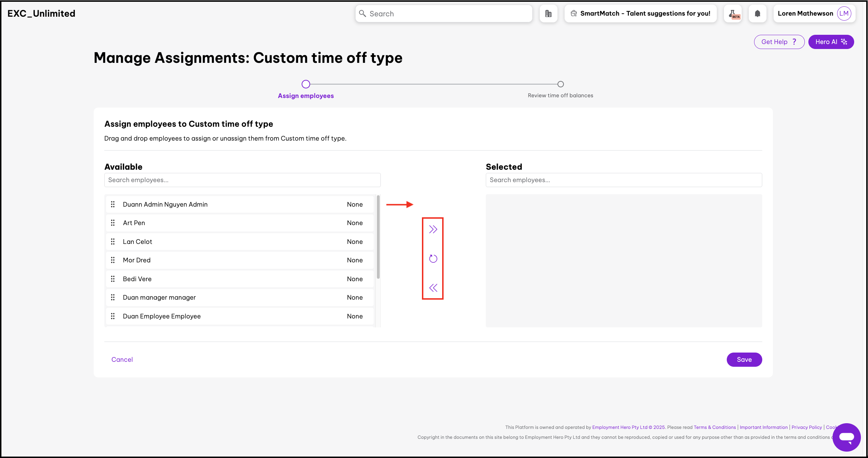
Task: Launch Hero AI assistant
Action: tap(831, 42)
